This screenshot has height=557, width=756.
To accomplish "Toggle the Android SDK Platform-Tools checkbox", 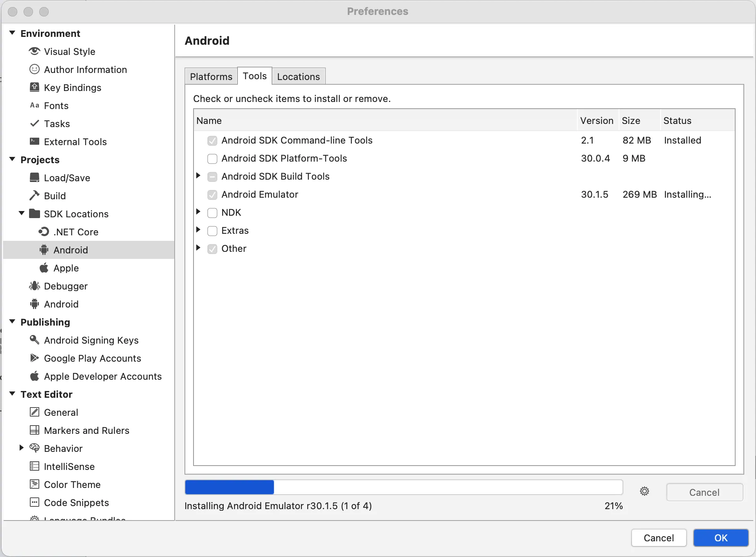I will (x=212, y=158).
